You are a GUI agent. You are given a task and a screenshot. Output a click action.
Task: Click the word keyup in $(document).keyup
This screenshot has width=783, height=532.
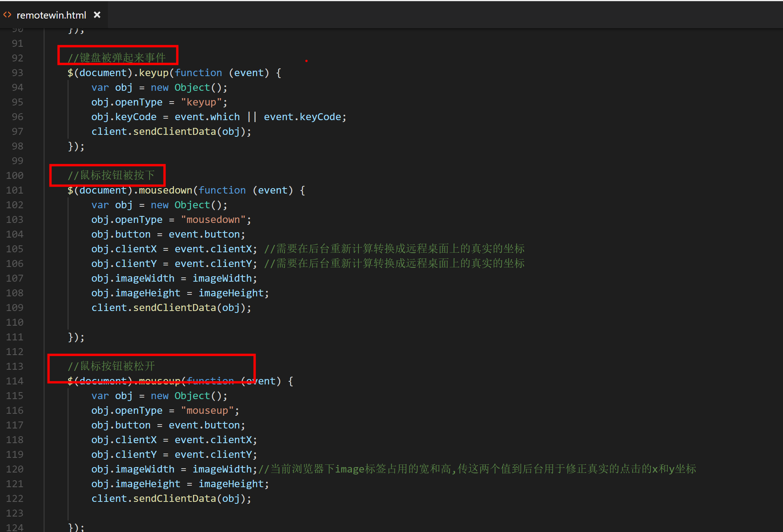pyautogui.click(x=154, y=73)
